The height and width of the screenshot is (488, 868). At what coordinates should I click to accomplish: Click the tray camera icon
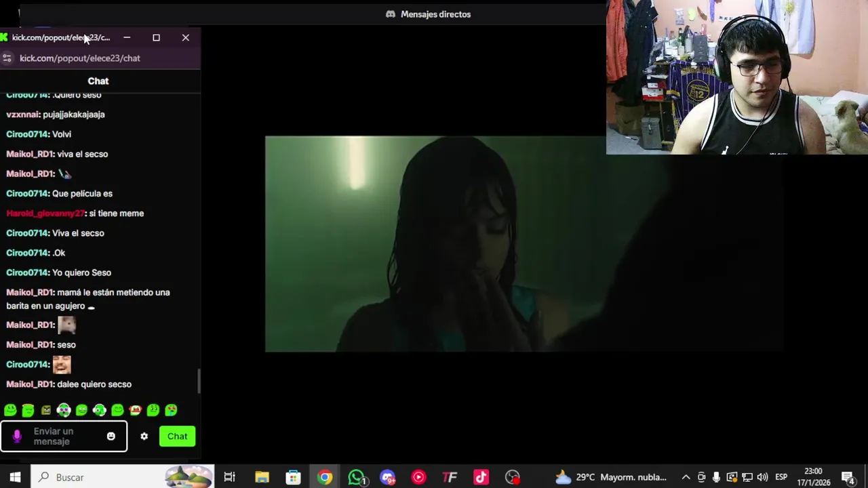click(701, 477)
